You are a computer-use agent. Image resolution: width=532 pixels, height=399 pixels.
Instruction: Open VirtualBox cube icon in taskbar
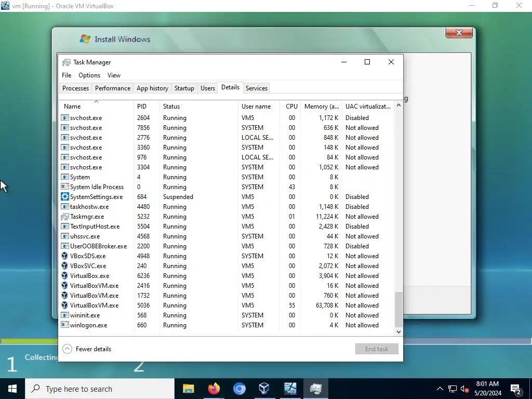click(x=264, y=389)
